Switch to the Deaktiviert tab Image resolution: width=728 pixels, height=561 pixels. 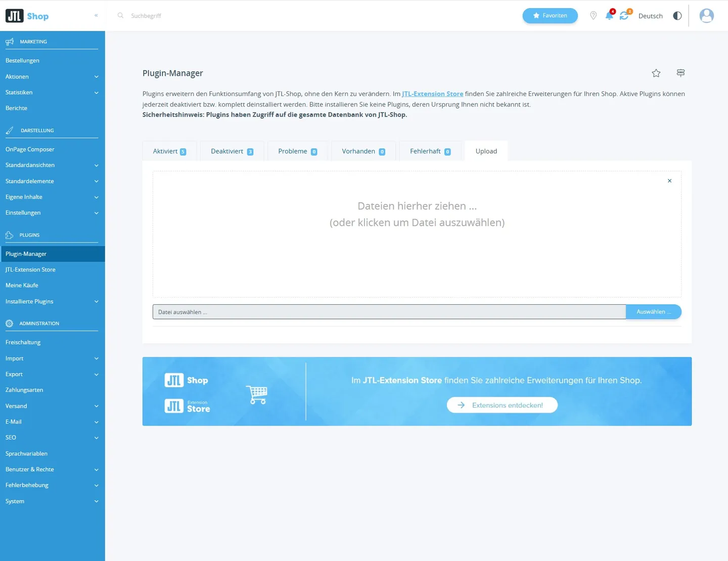pyautogui.click(x=232, y=151)
